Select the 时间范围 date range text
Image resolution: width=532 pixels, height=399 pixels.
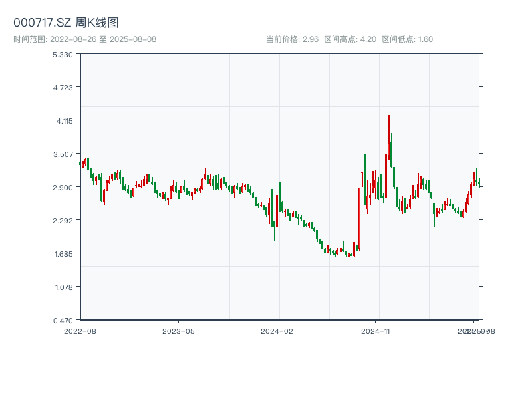click(x=84, y=39)
